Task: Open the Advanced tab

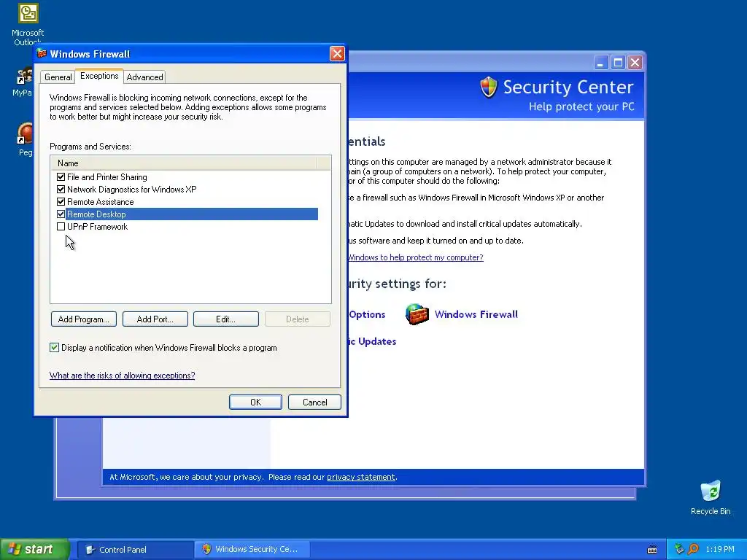Action: (145, 77)
